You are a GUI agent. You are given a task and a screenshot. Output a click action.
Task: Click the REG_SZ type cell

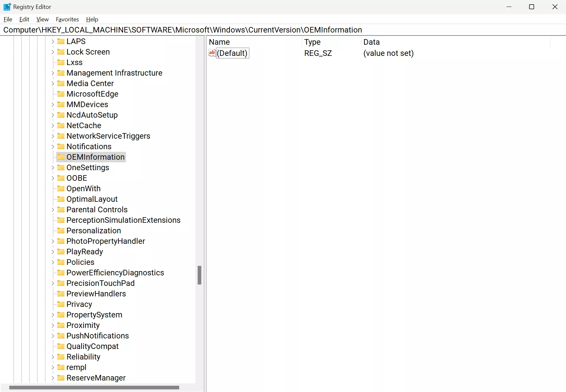pos(318,53)
